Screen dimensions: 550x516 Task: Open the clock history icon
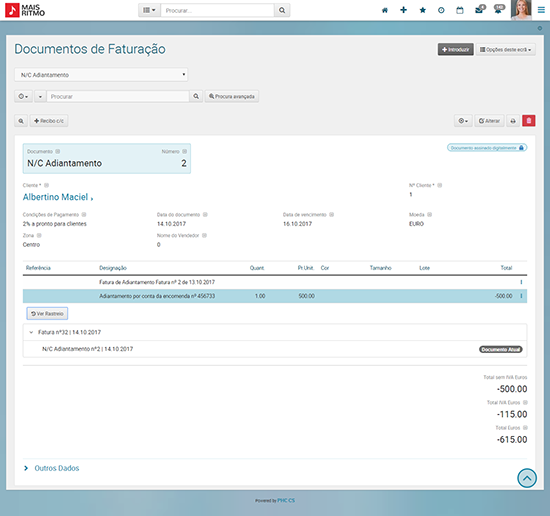point(441,11)
